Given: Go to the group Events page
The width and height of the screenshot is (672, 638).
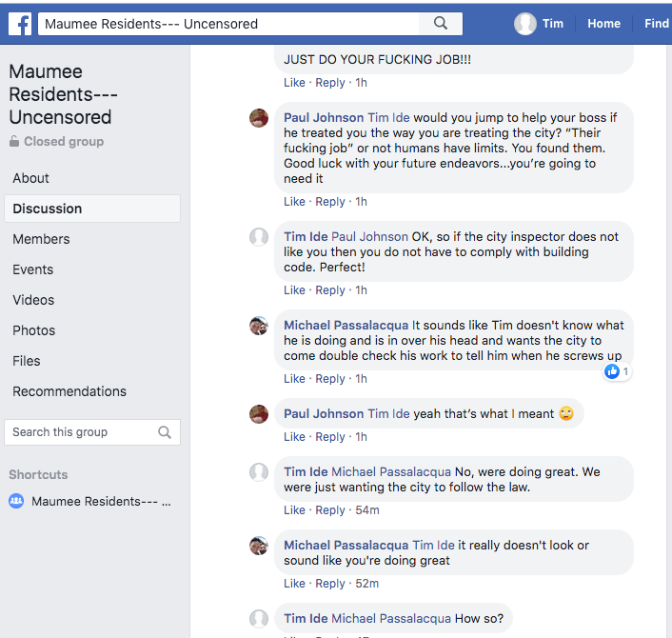Looking at the screenshot, I should point(33,269).
